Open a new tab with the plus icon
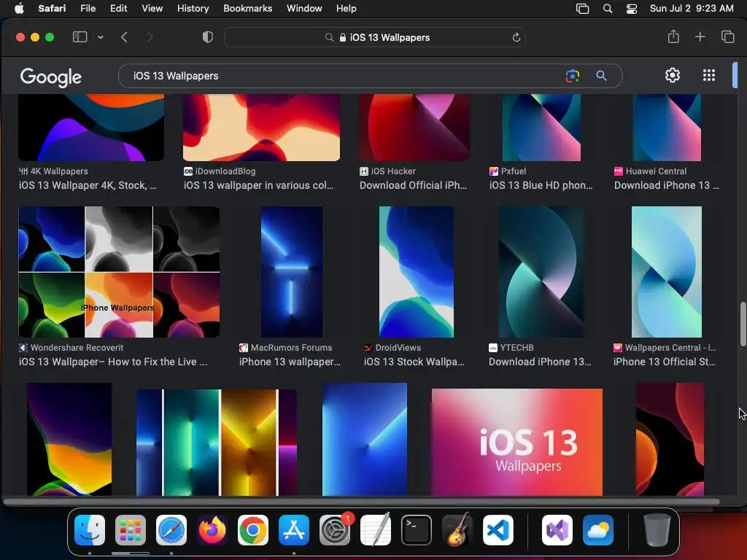Image resolution: width=747 pixels, height=560 pixels. coord(700,36)
